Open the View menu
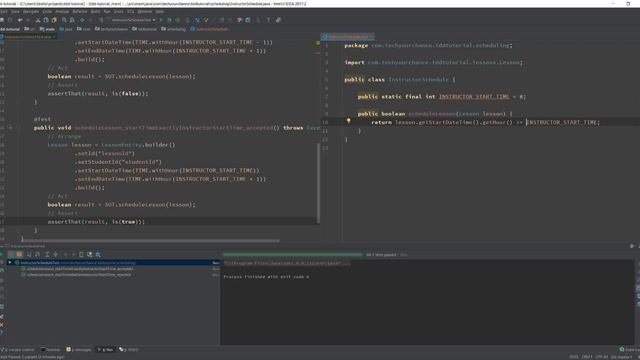The height and width of the screenshot is (360, 640). [15, 11]
